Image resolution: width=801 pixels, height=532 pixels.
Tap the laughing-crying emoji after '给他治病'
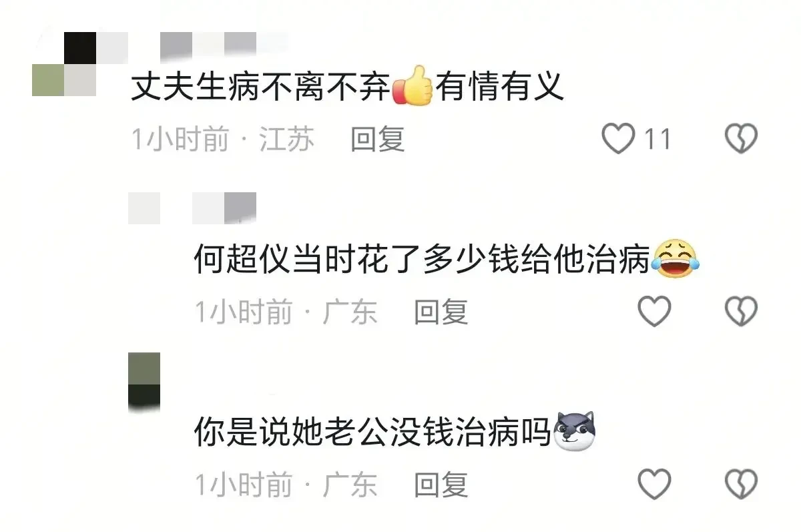point(675,258)
